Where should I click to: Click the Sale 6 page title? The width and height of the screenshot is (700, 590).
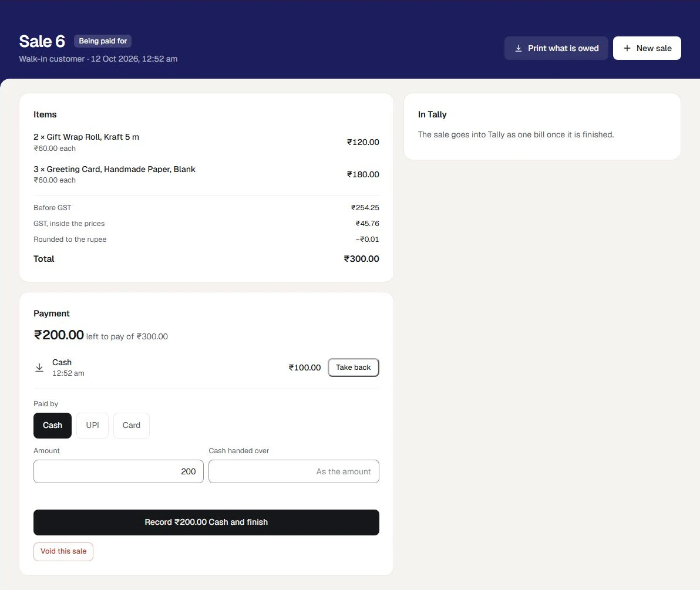(42, 41)
